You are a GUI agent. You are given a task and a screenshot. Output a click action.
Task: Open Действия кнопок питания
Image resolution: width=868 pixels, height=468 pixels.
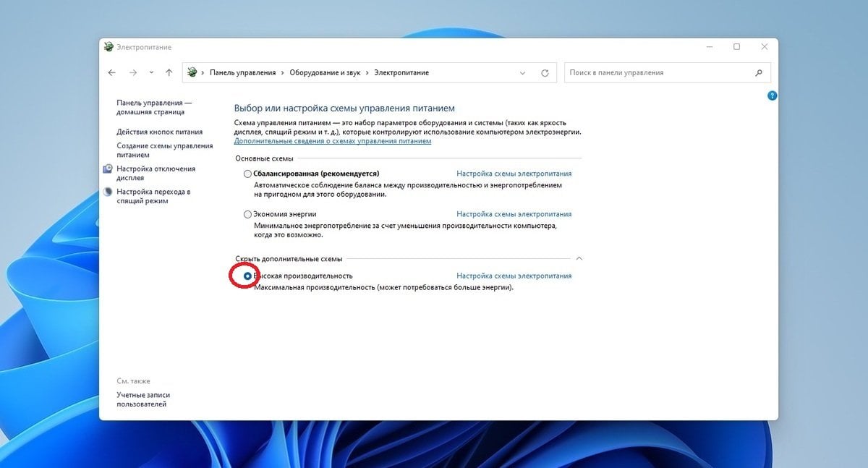[x=160, y=132]
